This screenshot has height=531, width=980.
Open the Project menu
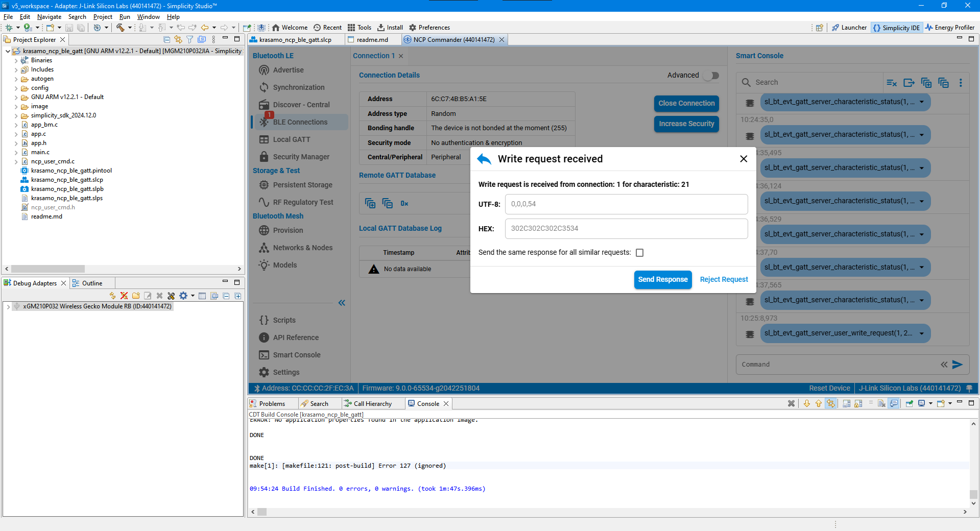click(103, 17)
